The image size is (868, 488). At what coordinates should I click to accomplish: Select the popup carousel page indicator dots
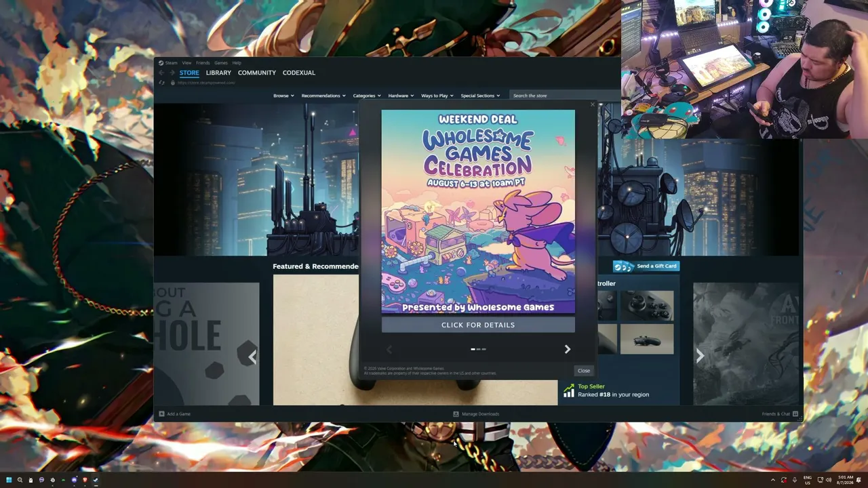478,349
